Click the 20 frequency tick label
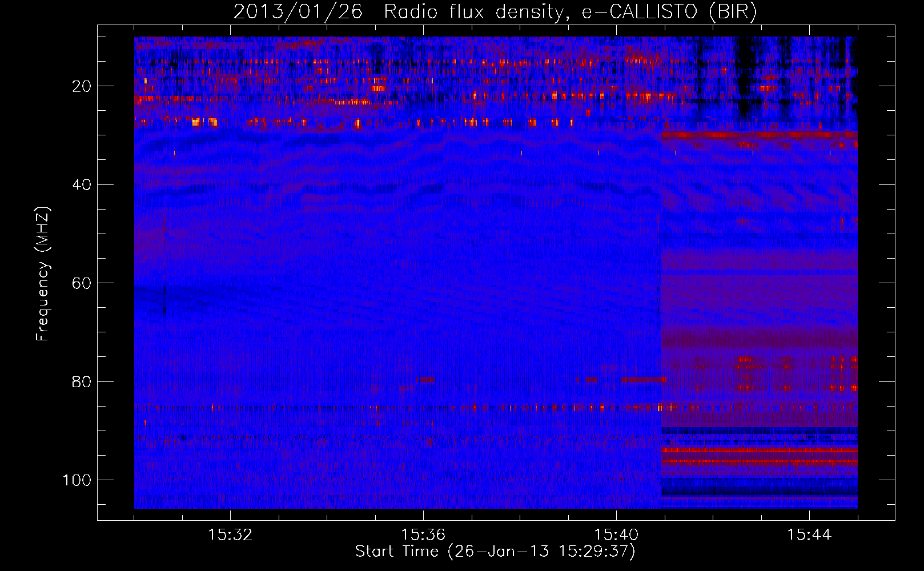The height and width of the screenshot is (571, 924). pyautogui.click(x=82, y=86)
